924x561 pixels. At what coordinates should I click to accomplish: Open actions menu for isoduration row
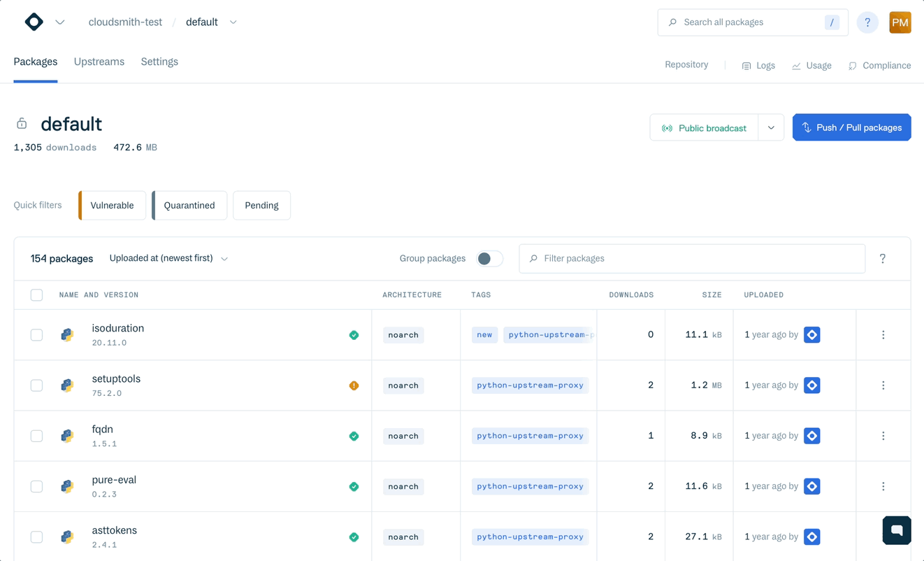pos(883,335)
